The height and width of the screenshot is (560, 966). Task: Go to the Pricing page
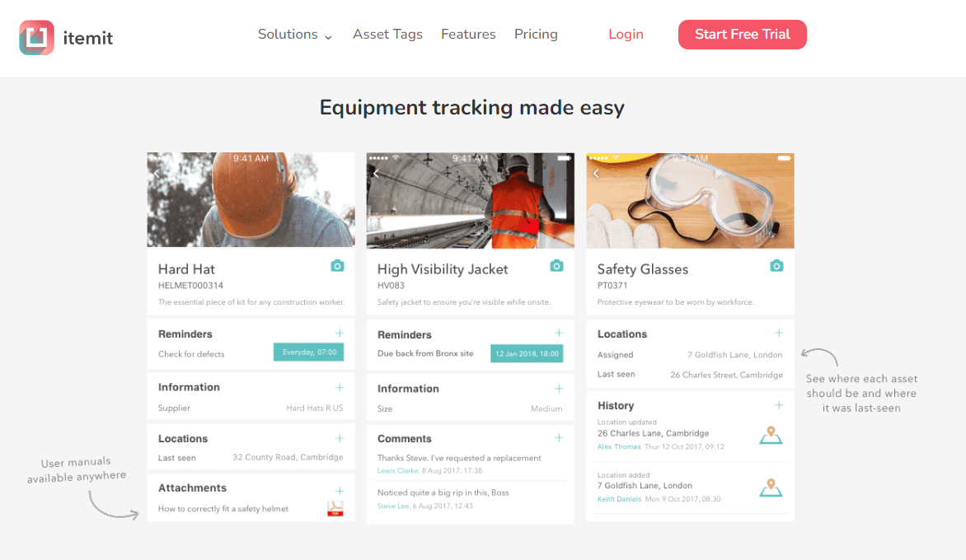tap(536, 35)
